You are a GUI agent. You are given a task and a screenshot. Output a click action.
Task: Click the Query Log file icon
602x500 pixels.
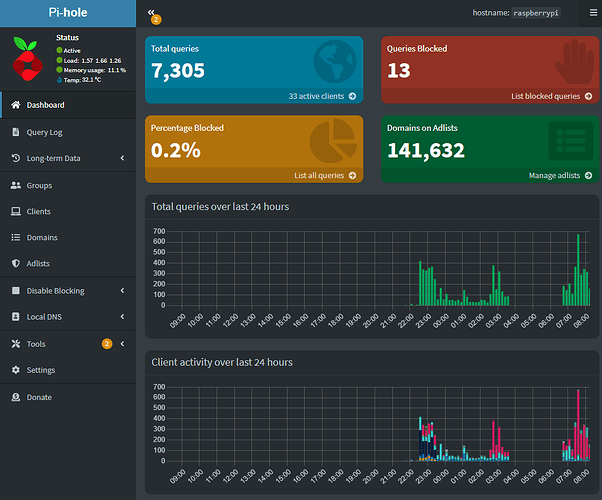click(16, 132)
